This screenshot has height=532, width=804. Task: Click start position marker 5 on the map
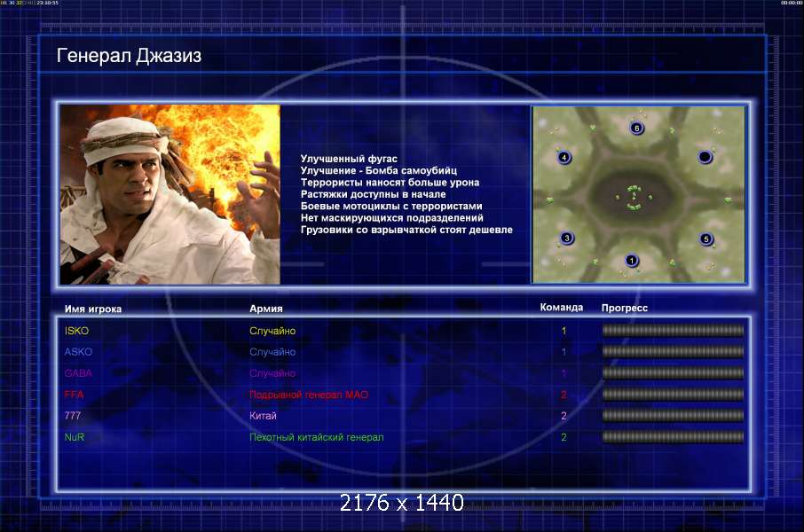point(706,239)
